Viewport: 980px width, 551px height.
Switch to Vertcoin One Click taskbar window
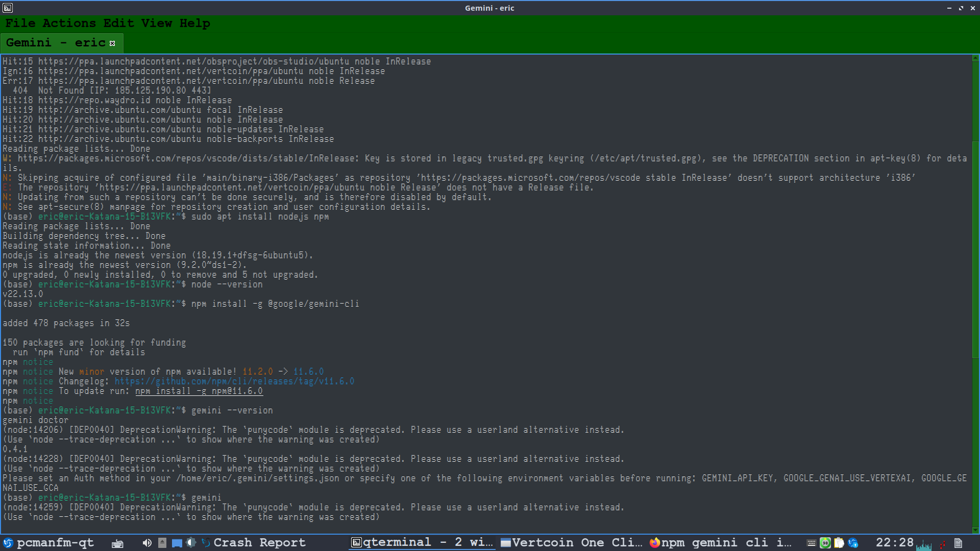tap(571, 543)
